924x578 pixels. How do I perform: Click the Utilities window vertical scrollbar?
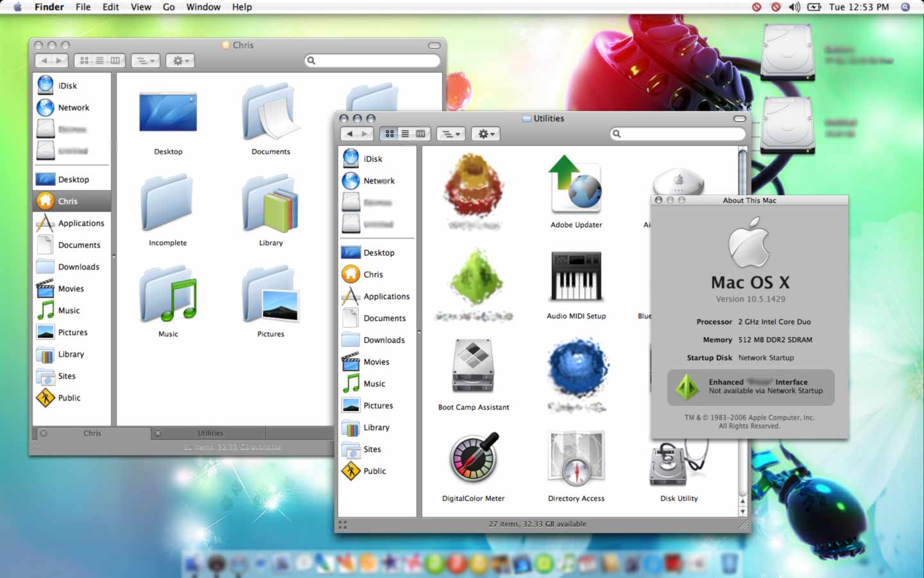point(742,321)
